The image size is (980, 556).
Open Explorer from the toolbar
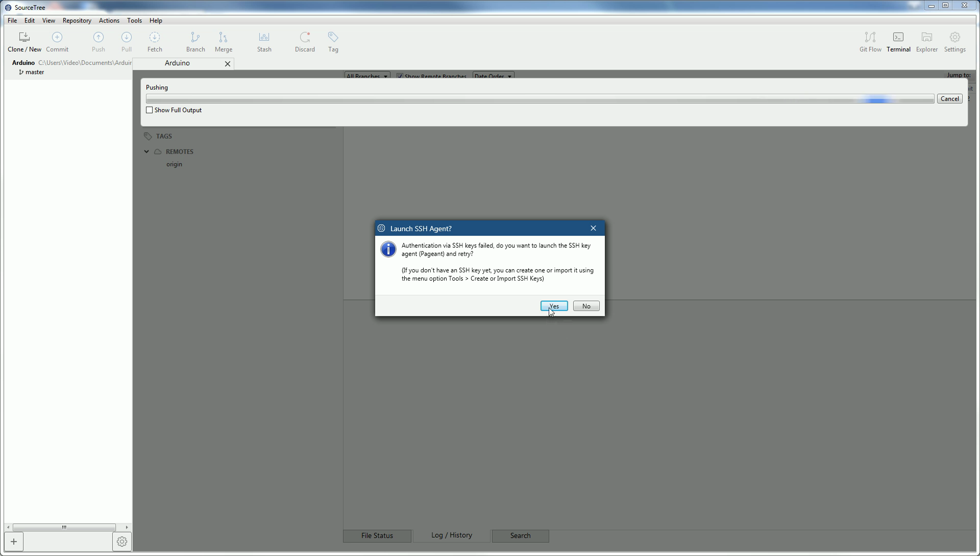click(926, 42)
